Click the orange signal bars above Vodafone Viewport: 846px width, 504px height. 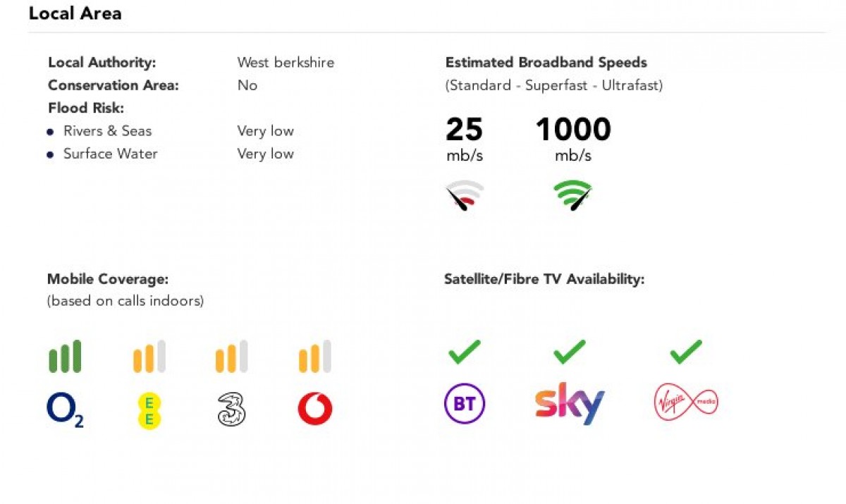click(314, 357)
